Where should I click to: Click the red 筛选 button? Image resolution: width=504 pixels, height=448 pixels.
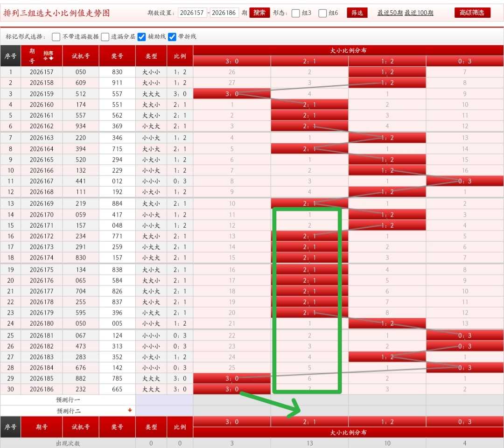357,13
